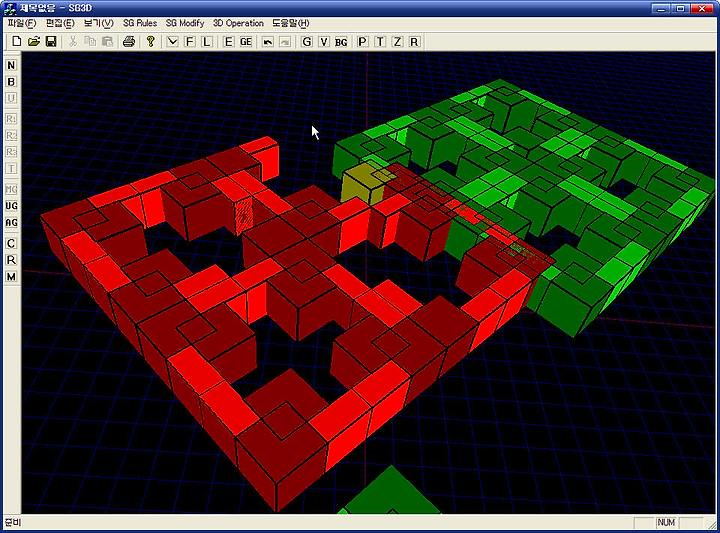Minimize the SG3D window
720x533 pixels.
click(661, 8)
